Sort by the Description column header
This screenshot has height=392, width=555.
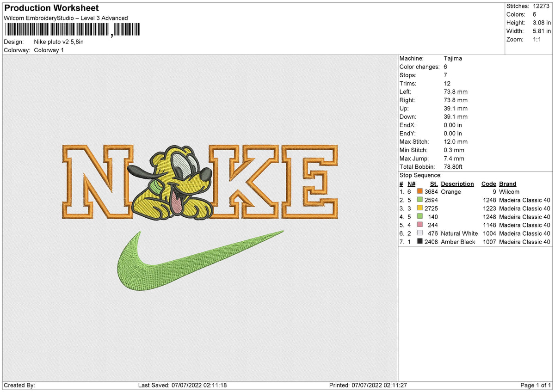click(x=457, y=184)
